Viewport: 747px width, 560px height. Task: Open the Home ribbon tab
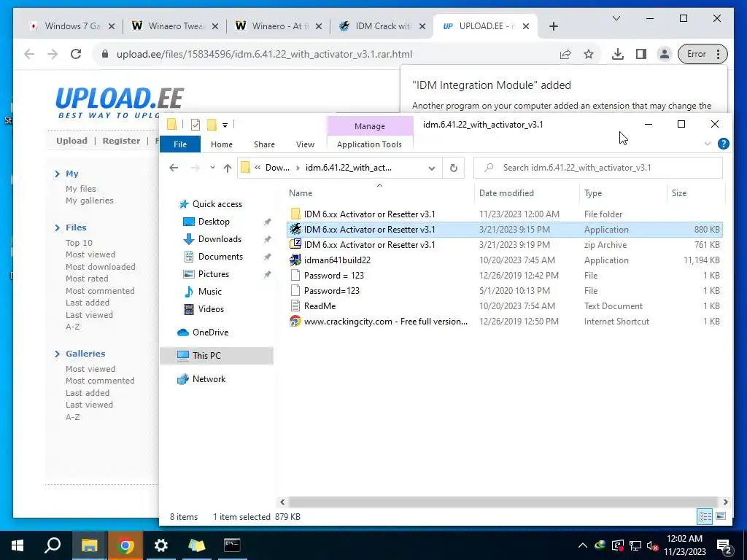click(222, 144)
